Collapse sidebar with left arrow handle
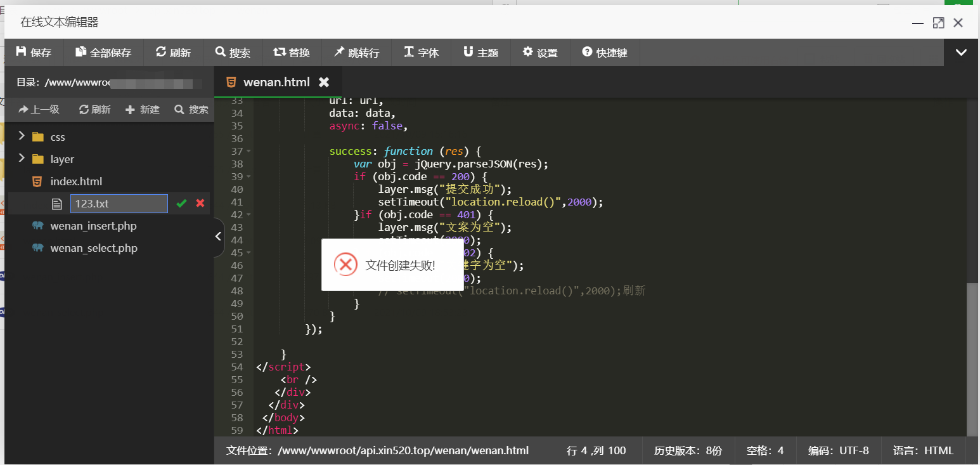 click(218, 237)
